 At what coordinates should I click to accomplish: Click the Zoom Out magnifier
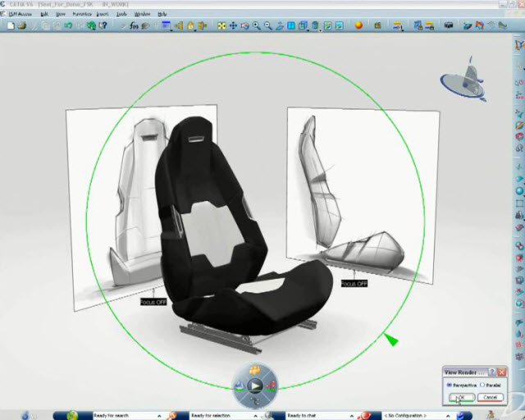[268, 25]
